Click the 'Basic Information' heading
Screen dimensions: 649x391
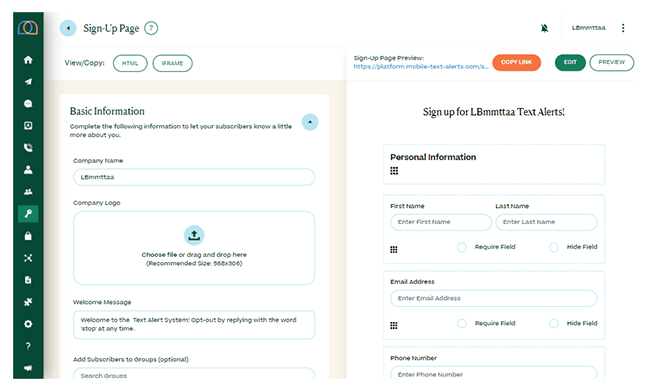tap(107, 111)
